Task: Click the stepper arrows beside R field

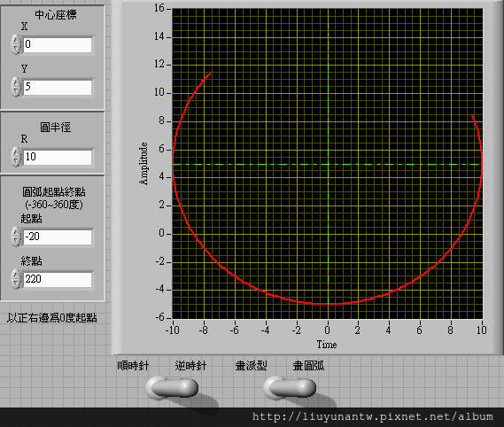Action: tap(15, 157)
